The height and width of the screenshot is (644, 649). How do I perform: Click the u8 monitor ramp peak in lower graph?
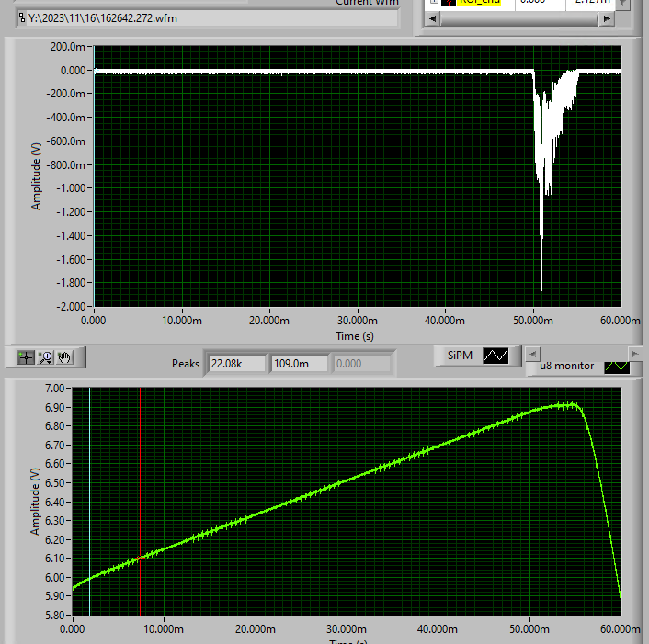pos(572,405)
